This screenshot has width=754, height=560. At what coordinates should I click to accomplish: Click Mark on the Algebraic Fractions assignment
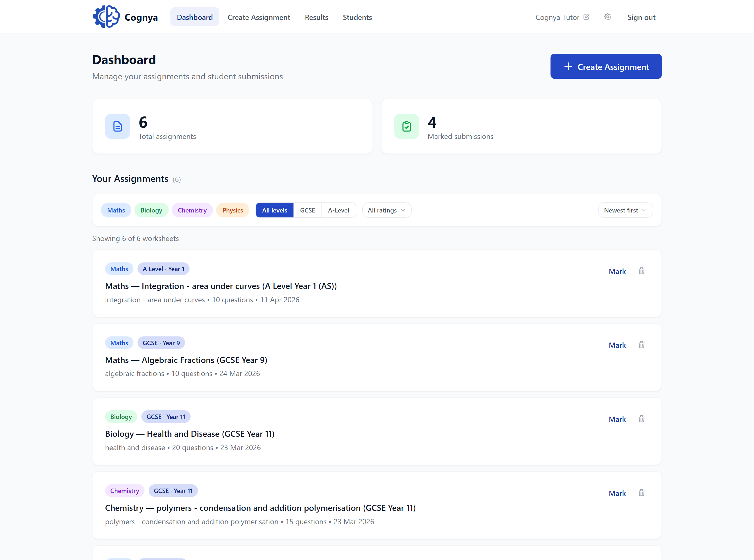617,345
